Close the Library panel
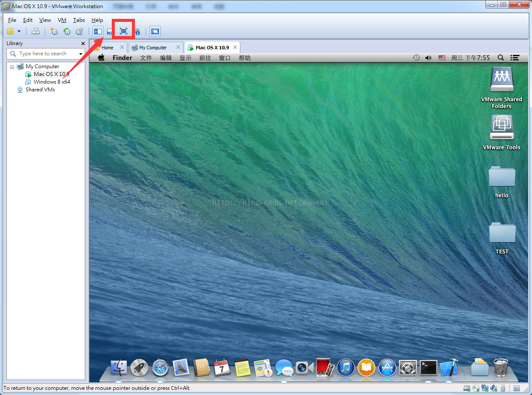 click(x=83, y=43)
